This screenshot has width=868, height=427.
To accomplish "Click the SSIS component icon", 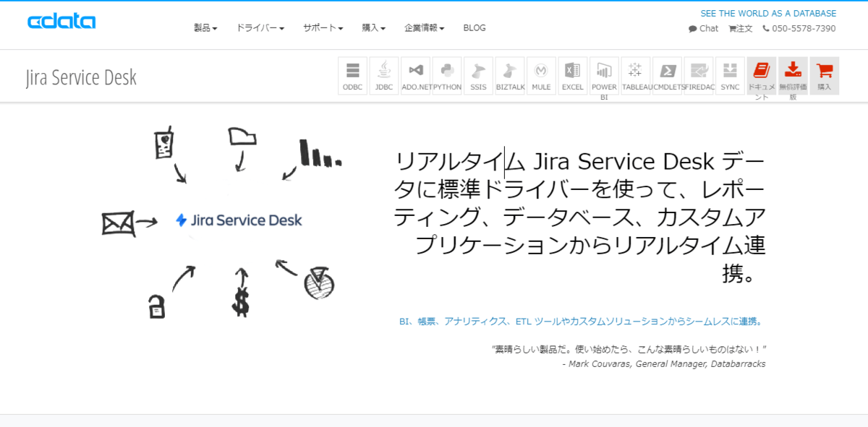I will (478, 75).
